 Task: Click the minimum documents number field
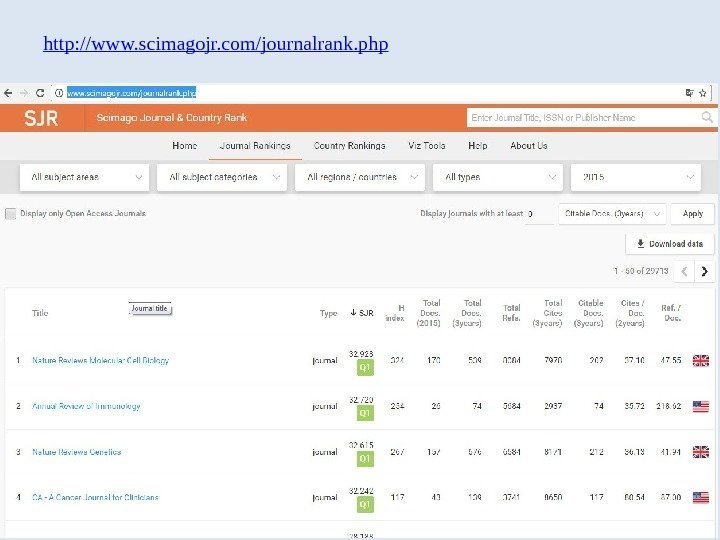tap(540, 214)
